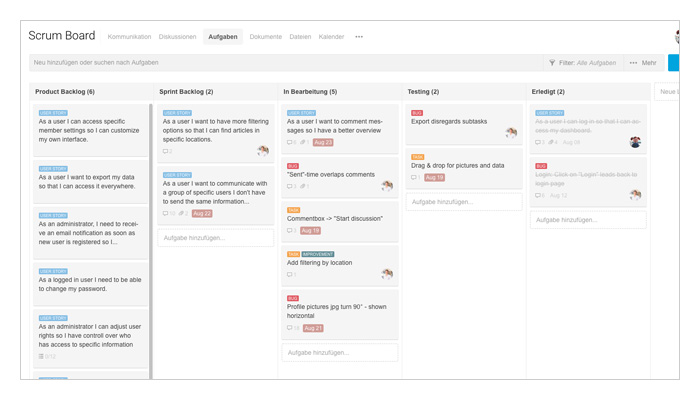The width and height of the screenshot is (700, 399).
Task: Open the comment messages user story card
Action: tap(340, 129)
